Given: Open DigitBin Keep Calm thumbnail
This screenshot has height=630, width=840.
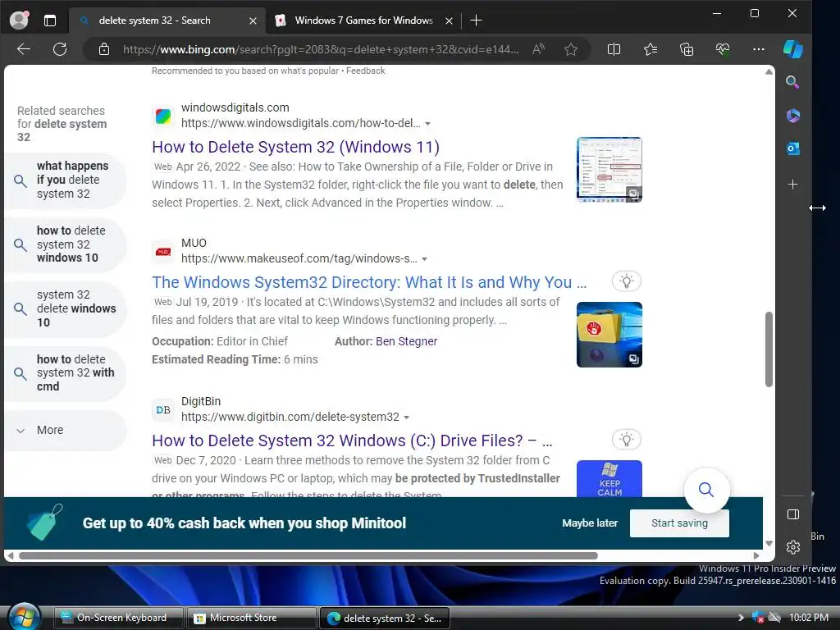Looking at the screenshot, I should (x=609, y=478).
